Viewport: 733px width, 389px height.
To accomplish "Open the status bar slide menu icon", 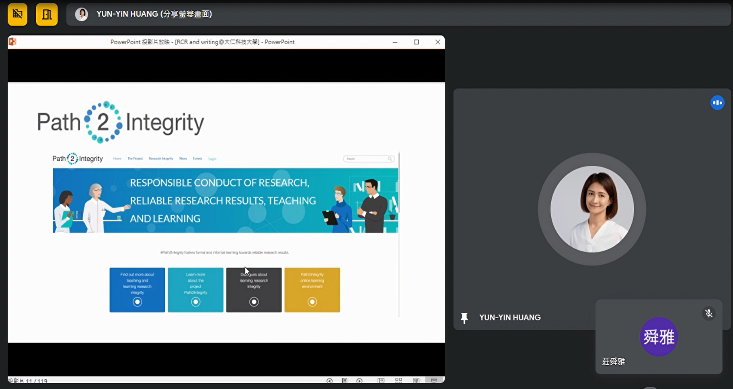I will tap(345, 381).
